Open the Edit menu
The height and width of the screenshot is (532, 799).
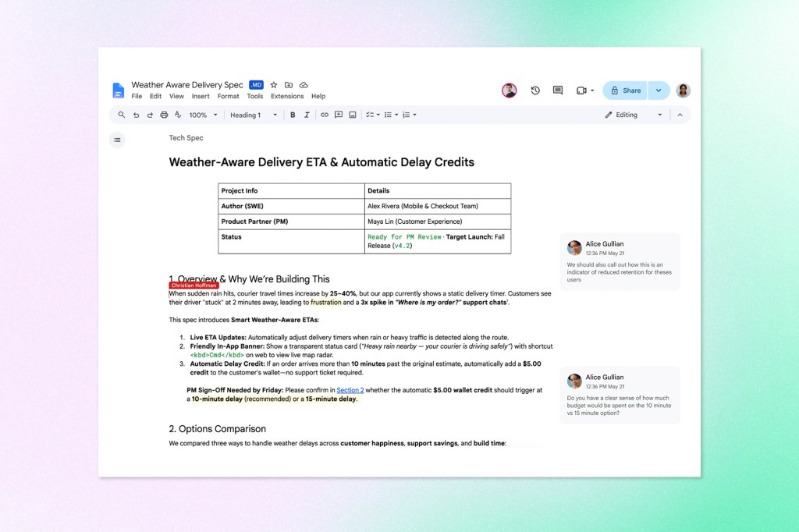155,96
